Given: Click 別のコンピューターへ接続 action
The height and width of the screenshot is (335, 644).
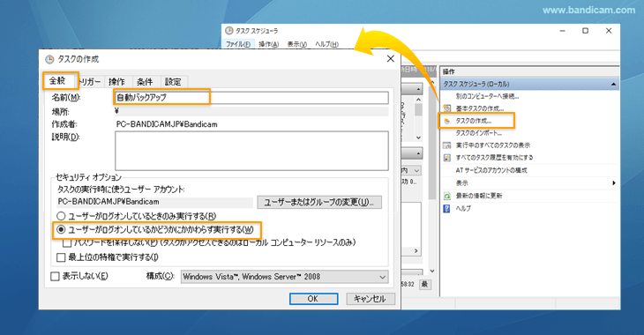Looking at the screenshot, I should [487, 96].
